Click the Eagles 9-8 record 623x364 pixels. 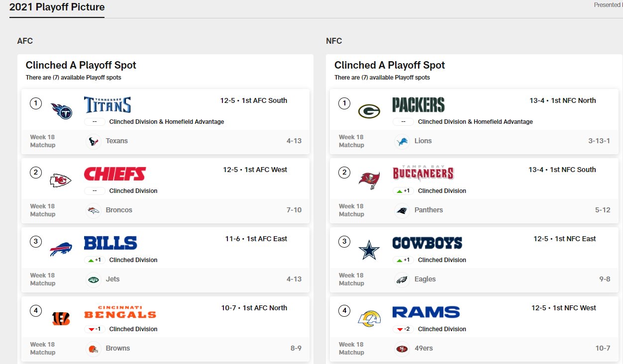click(x=605, y=279)
